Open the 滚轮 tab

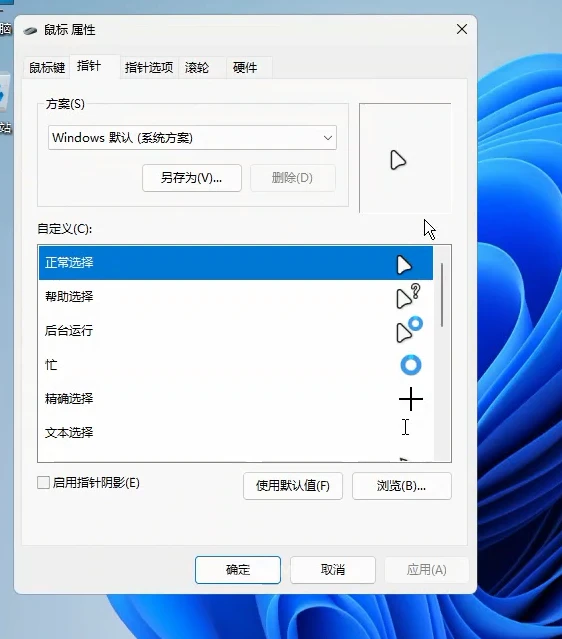[202, 67]
